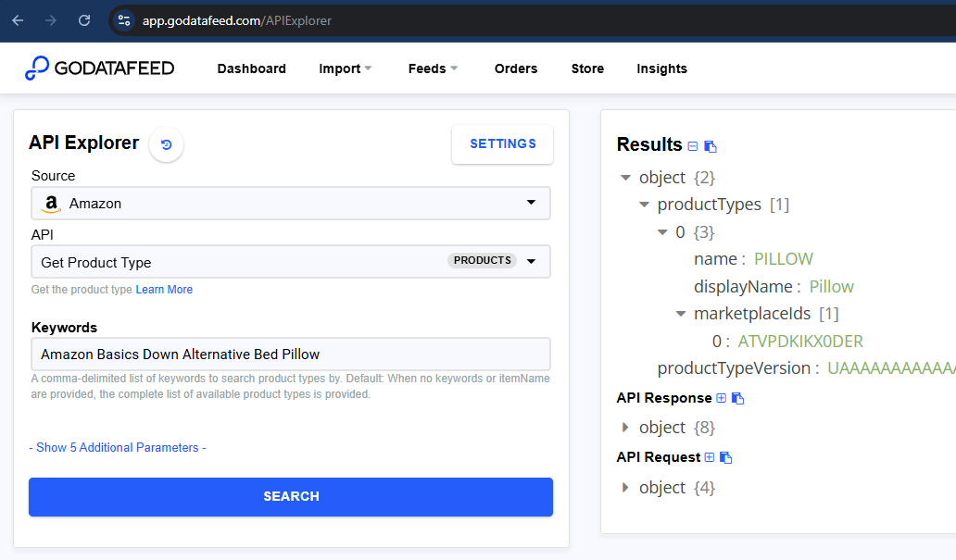
Task: Select the displayName value Pillow
Action: 832,286
